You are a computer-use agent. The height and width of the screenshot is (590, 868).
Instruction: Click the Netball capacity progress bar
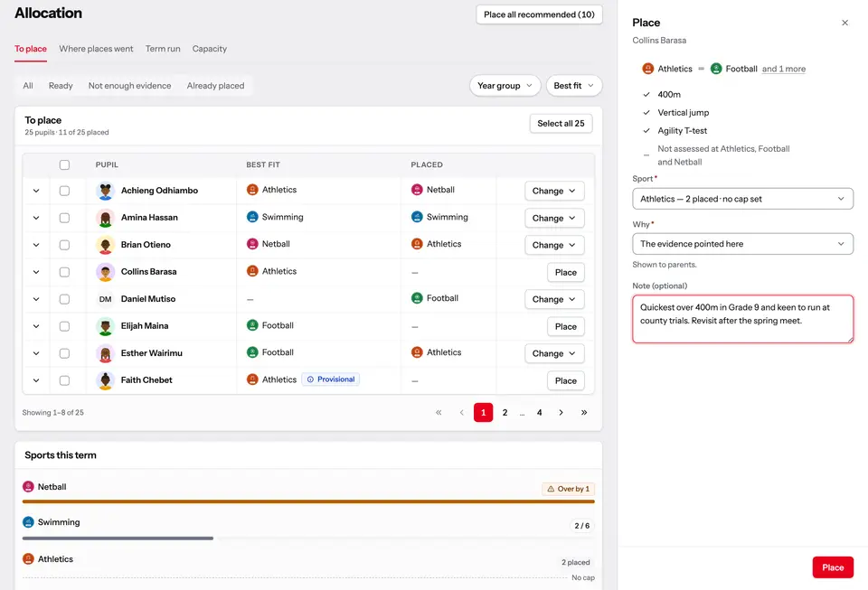coord(308,501)
